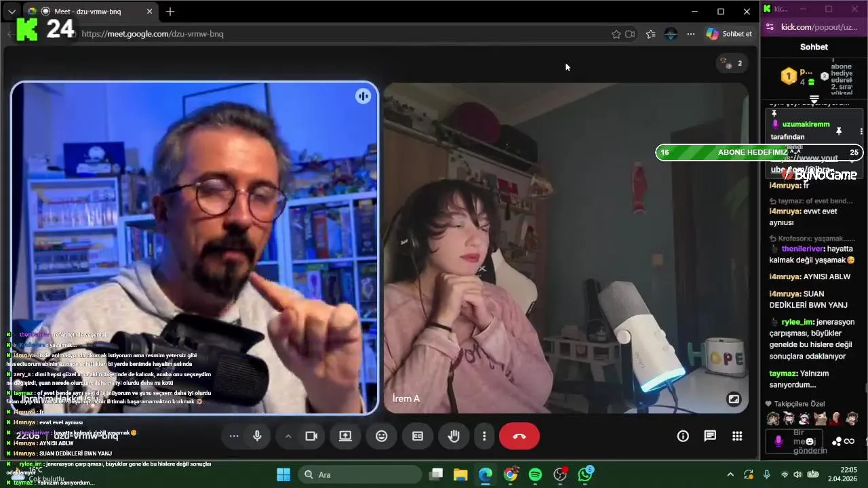Expand tab list dropdown in Edge
The width and height of the screenshot is (868, 488).
pyautogui.click(x=12, y=12)
